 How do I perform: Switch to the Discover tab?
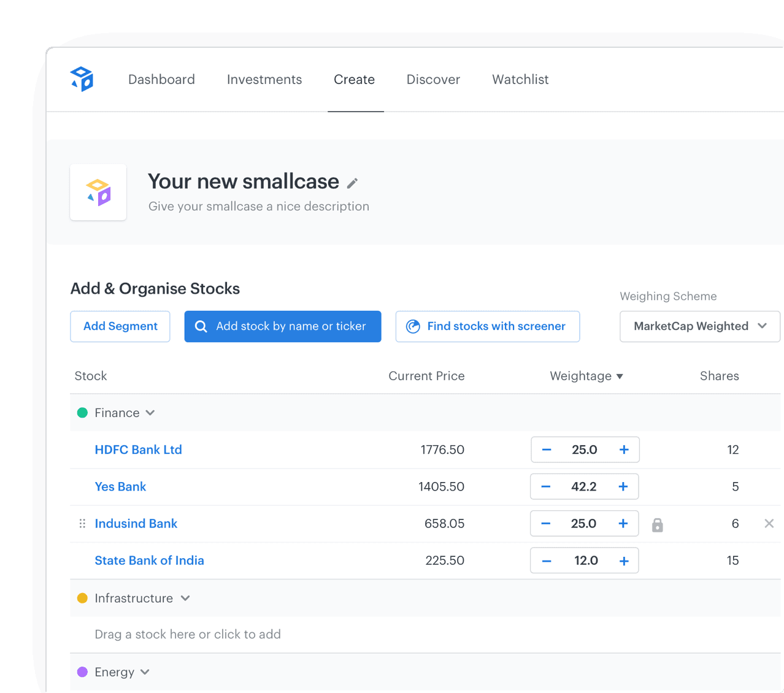click(433, 80)
